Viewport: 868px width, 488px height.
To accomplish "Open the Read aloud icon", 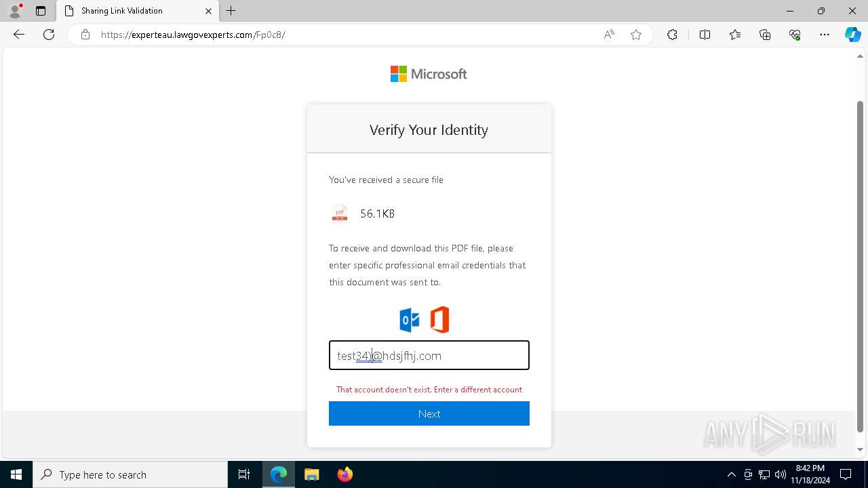I will pos(609,35).
